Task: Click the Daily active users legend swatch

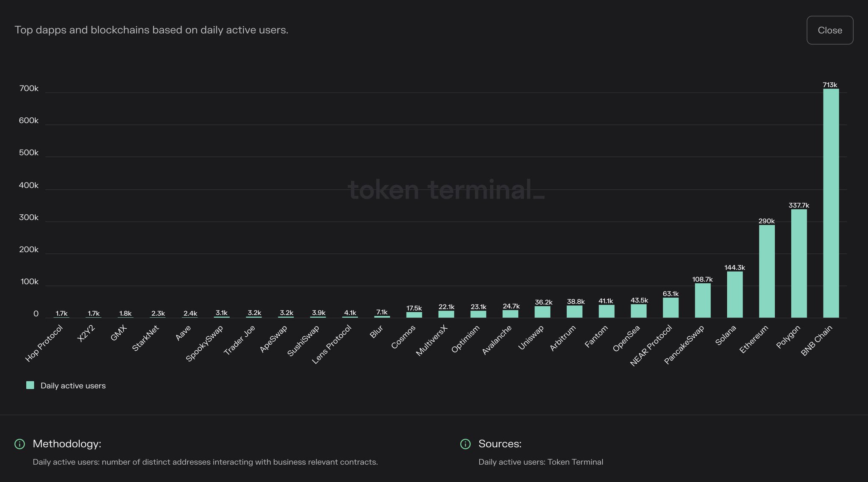Action: pos(30,385)
